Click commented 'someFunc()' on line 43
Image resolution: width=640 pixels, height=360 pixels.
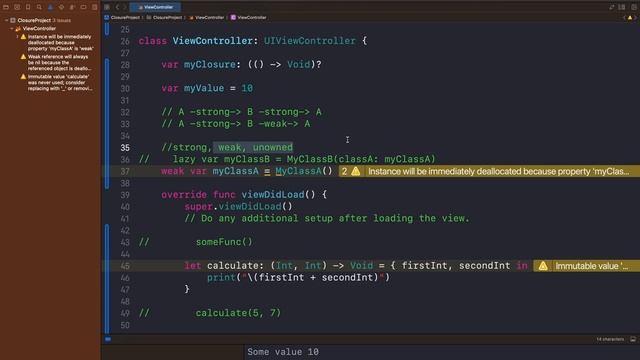pos(224,242)
